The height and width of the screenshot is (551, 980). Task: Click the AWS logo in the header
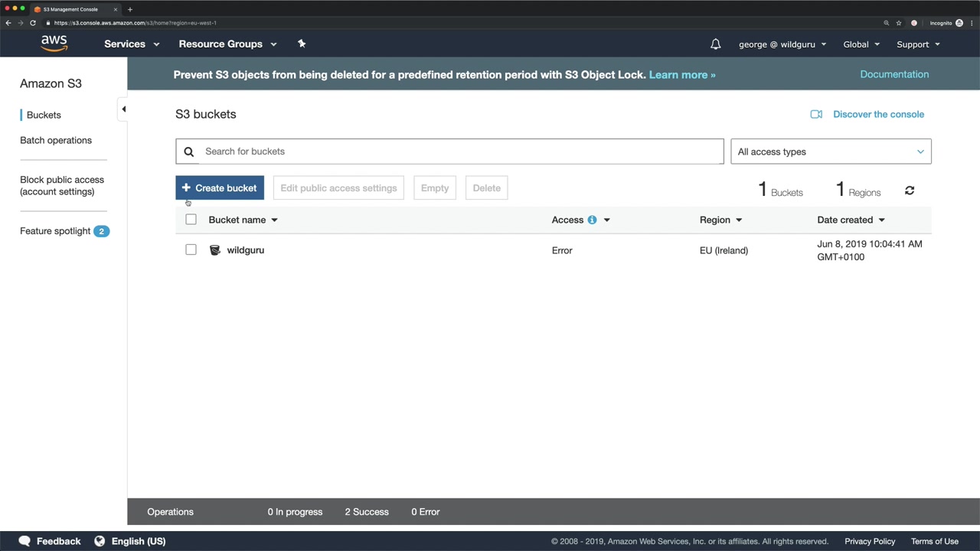click(54, 44)
